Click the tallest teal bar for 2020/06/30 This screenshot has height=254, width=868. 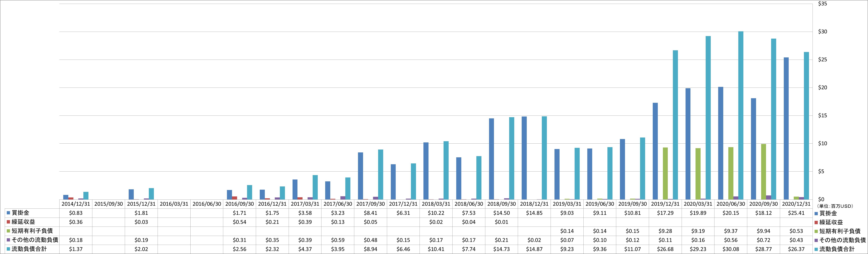click(741, 115)
